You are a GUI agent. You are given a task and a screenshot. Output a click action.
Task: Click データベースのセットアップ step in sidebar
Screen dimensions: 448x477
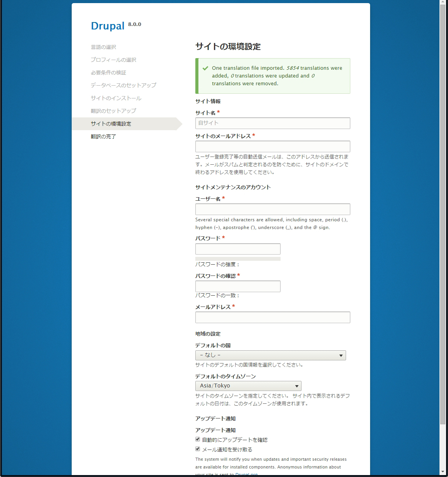click(123, 85)
